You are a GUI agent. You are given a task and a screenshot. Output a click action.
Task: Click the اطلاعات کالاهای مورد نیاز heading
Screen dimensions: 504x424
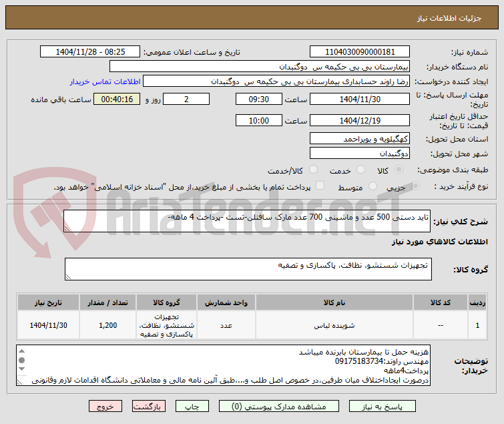(x=439, y=242)
